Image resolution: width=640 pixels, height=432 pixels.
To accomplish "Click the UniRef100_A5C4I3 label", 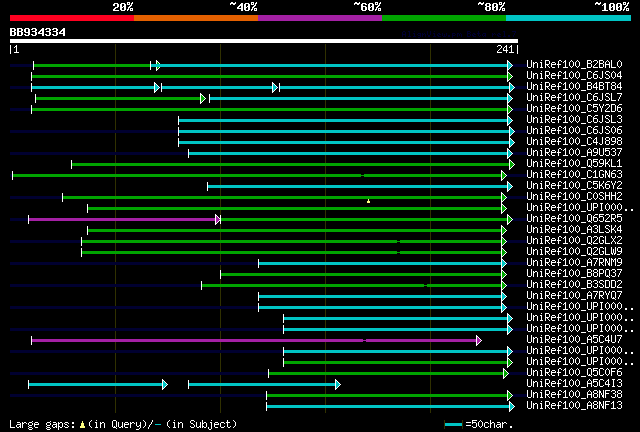I will click(x=574, y=384).
